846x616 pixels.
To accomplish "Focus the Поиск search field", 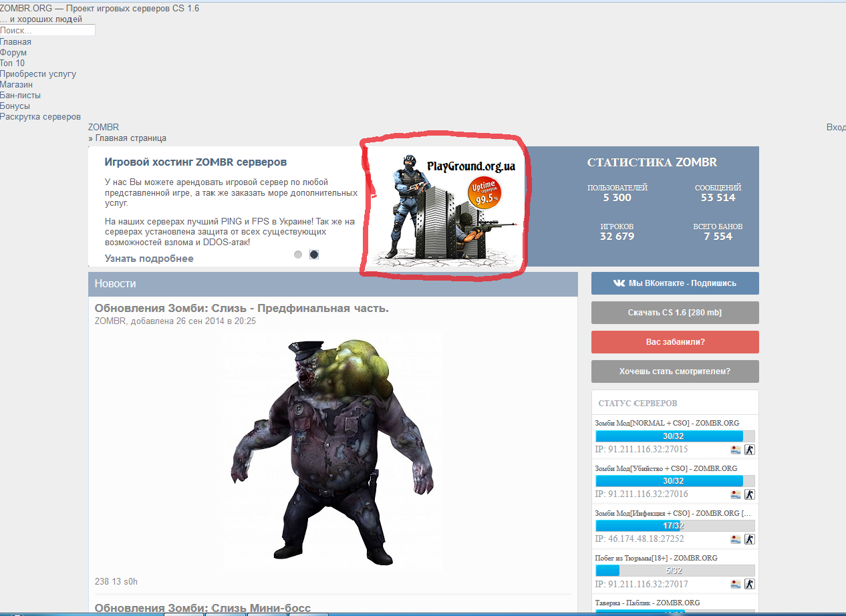I will pyautogui.click(x=47, y=31).
